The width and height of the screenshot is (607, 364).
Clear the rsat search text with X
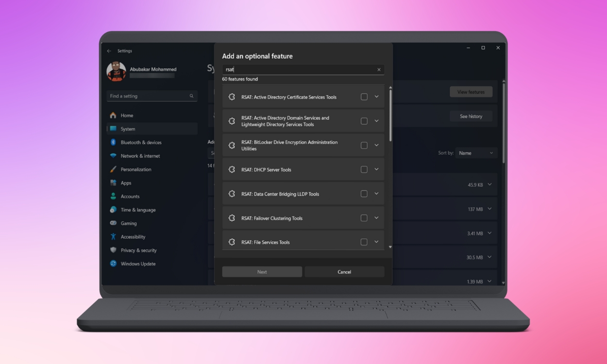(379, 69)
